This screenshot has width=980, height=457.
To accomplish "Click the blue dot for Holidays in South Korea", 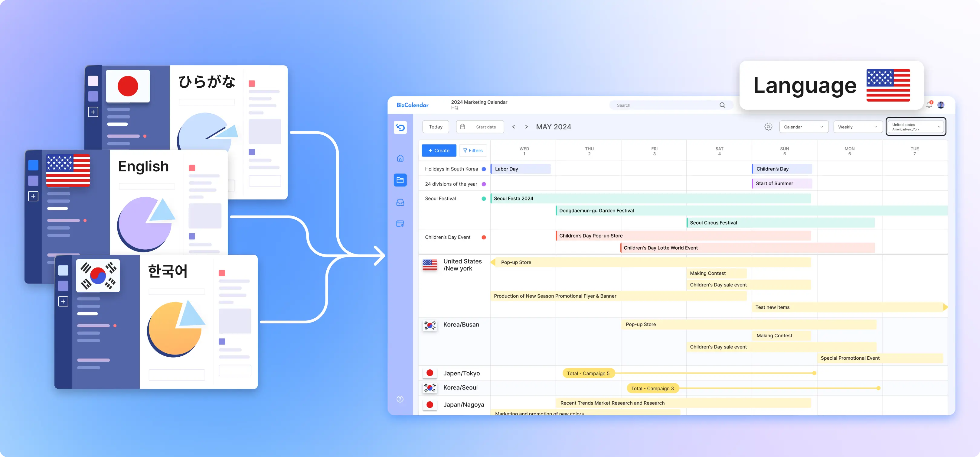I will (484, 169).
